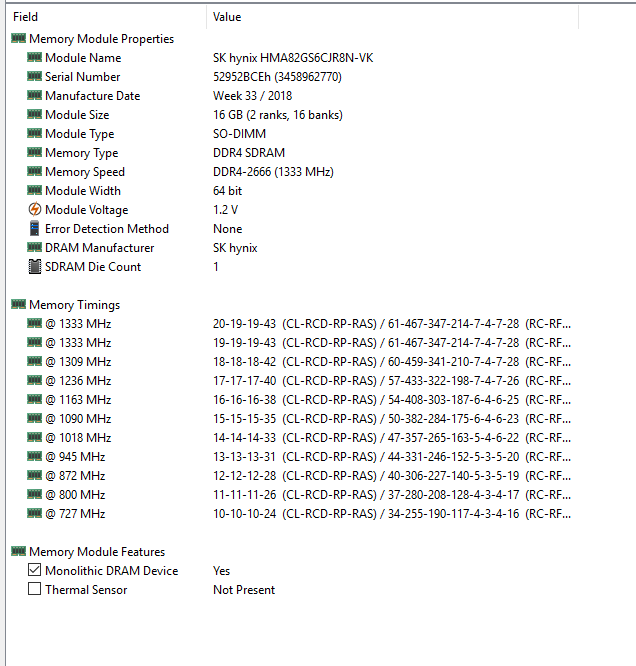Click the @ 1309 MHz row icon
This screenshot has width=636, height=666.
click(34, 361)
